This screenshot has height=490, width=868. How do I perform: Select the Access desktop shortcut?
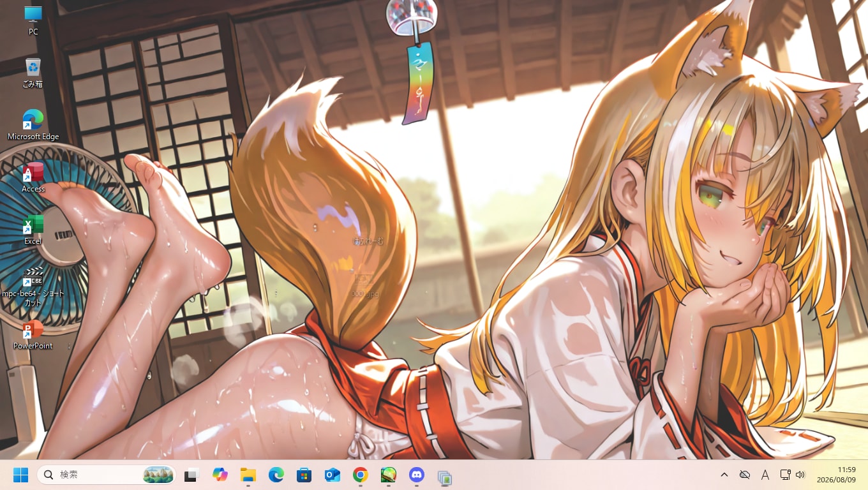[33, 177]
